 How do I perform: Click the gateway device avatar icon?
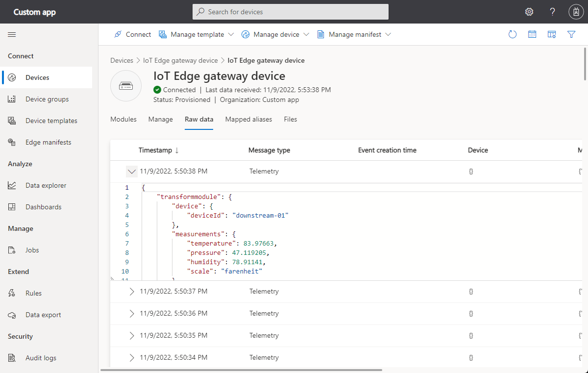pos(126,86)
